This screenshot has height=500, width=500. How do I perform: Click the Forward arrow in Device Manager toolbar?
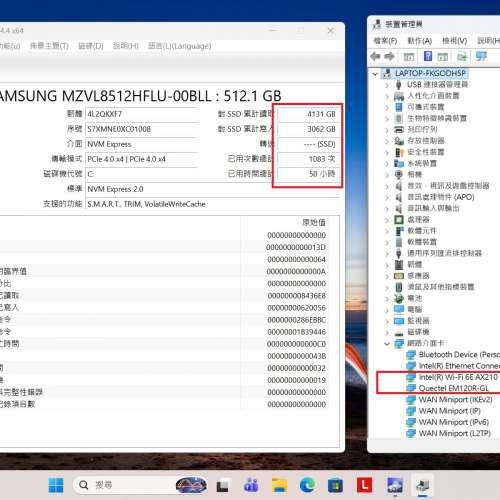pyautogui.click(x=390, y=56)
